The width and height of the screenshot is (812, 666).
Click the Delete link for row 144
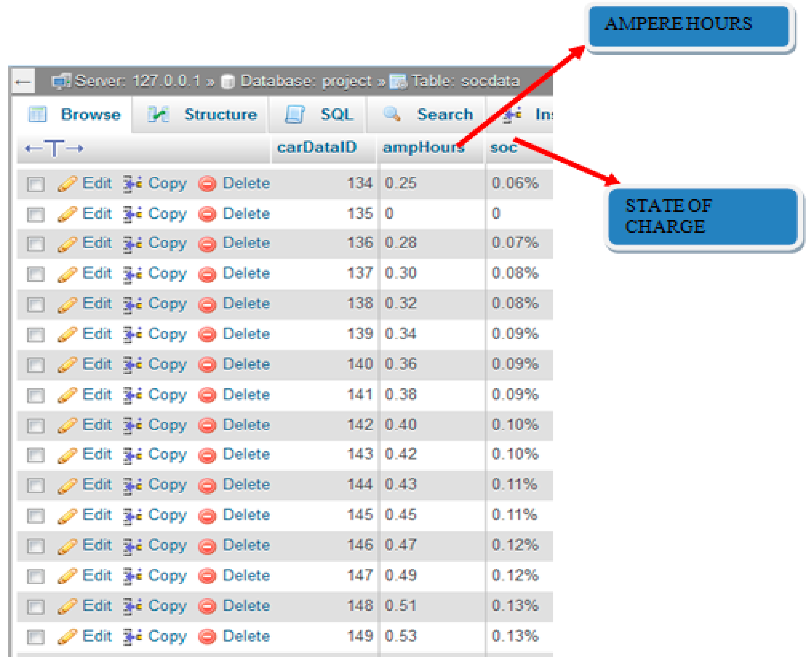tap(246, 484)
